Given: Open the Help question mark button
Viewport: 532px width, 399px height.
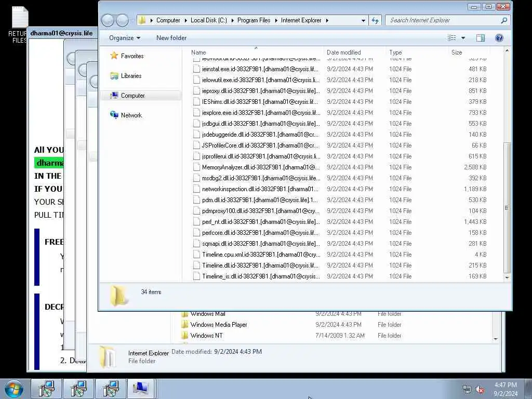Looking at the screenshot, I should point(499,38).
